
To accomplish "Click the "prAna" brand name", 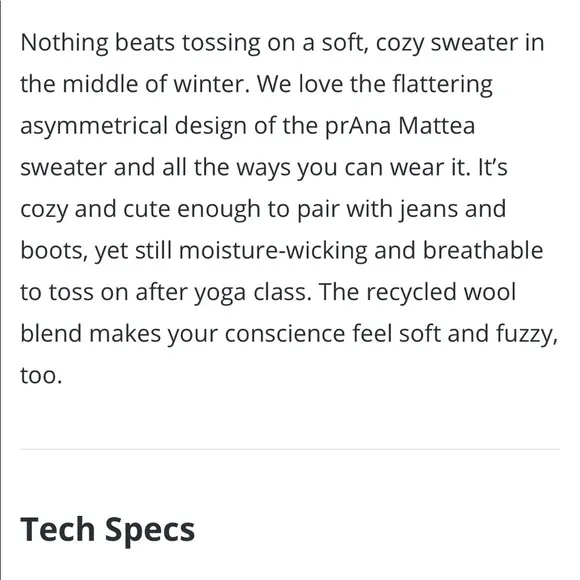I will click(x=358, y=127).
